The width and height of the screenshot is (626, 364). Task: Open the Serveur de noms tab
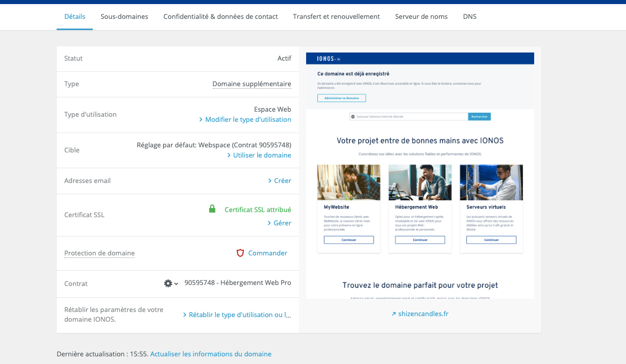pos(421,16)
